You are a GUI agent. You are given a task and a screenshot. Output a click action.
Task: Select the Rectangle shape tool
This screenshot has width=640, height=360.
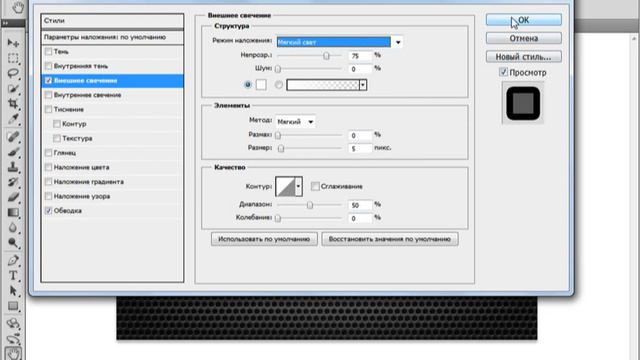[x=13, y=306]
